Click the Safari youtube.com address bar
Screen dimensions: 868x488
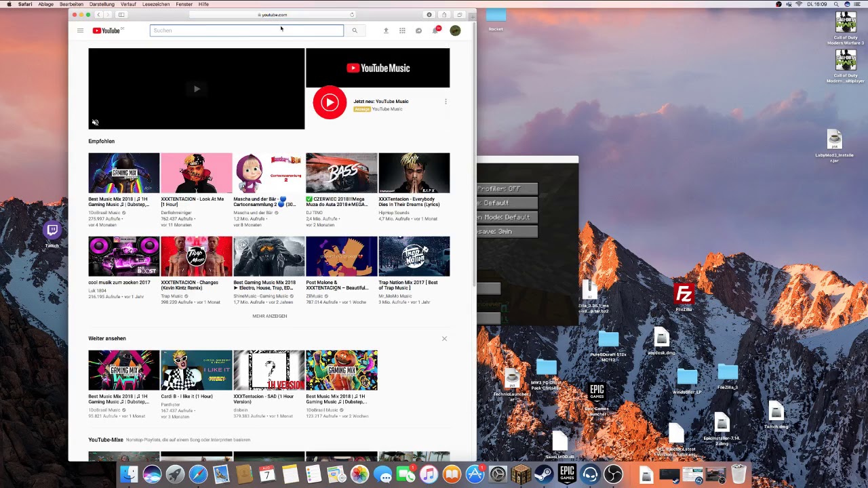pos(273,14)
